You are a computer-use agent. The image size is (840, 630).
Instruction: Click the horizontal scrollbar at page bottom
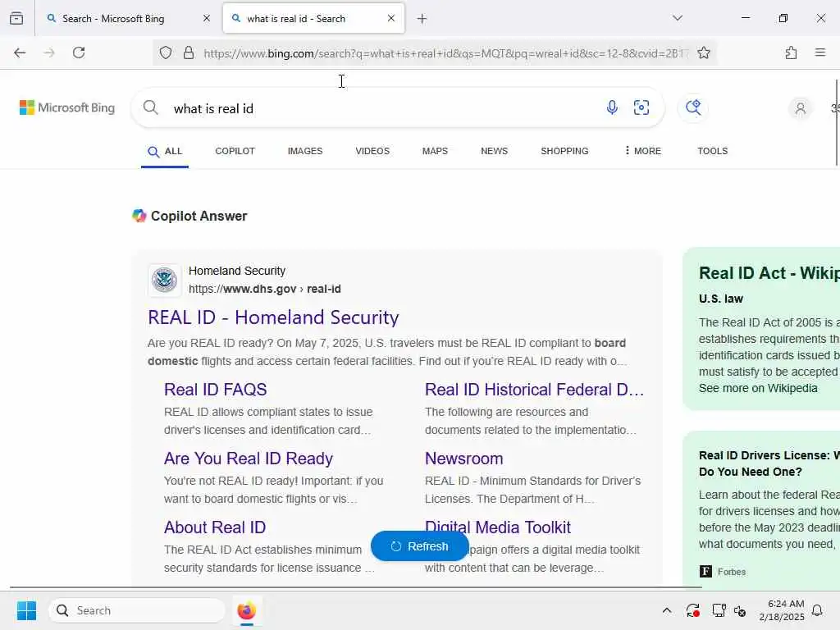(x=356, y=587)
